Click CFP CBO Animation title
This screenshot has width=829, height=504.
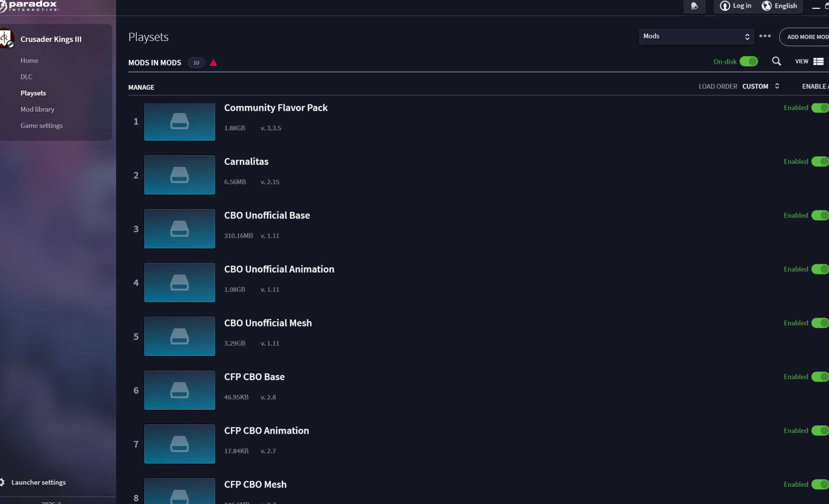coord(266,431)
